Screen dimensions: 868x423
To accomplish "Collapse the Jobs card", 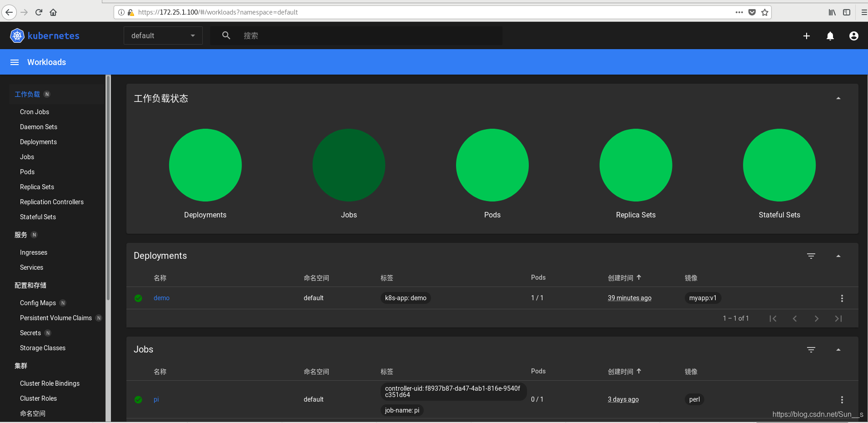I will [838, 350].
